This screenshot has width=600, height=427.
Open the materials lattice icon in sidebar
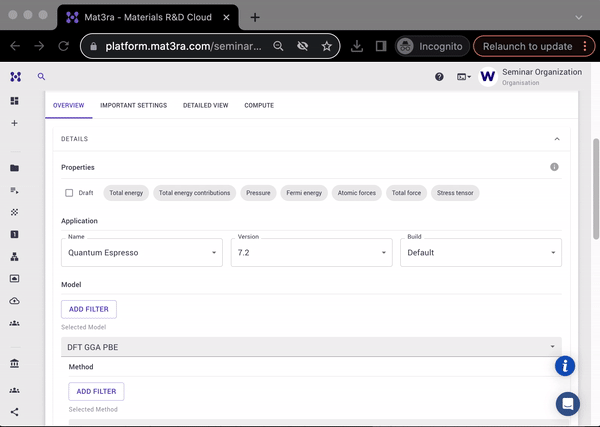click(15, 212)
